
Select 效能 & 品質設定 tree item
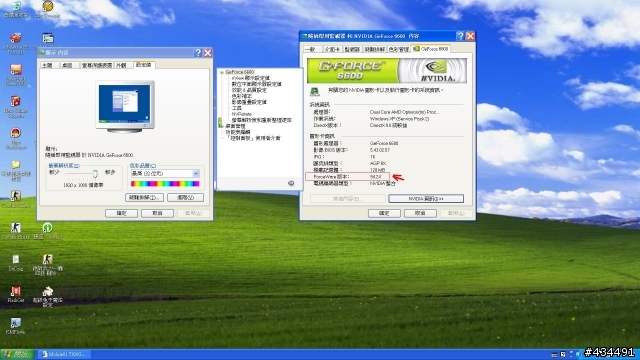coord(249,90)
